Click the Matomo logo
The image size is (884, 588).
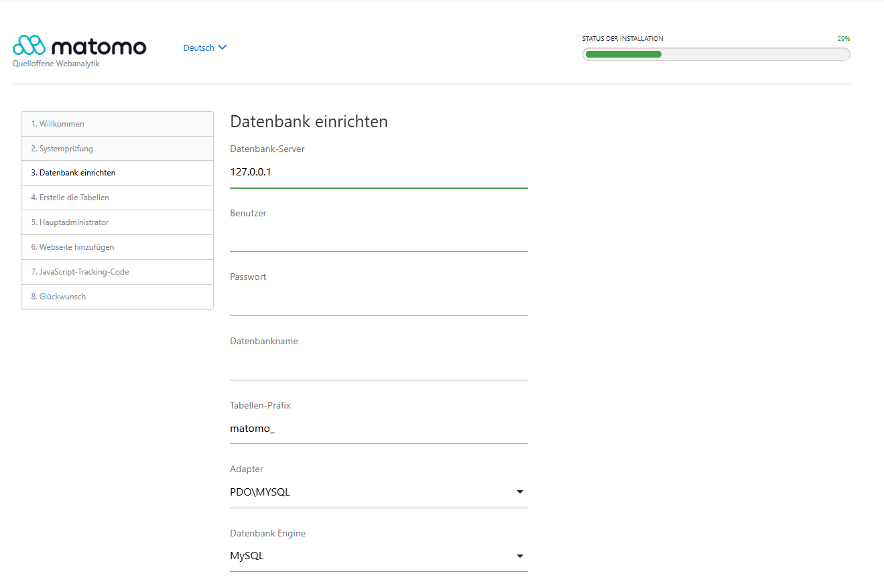(x=79, y=46)
